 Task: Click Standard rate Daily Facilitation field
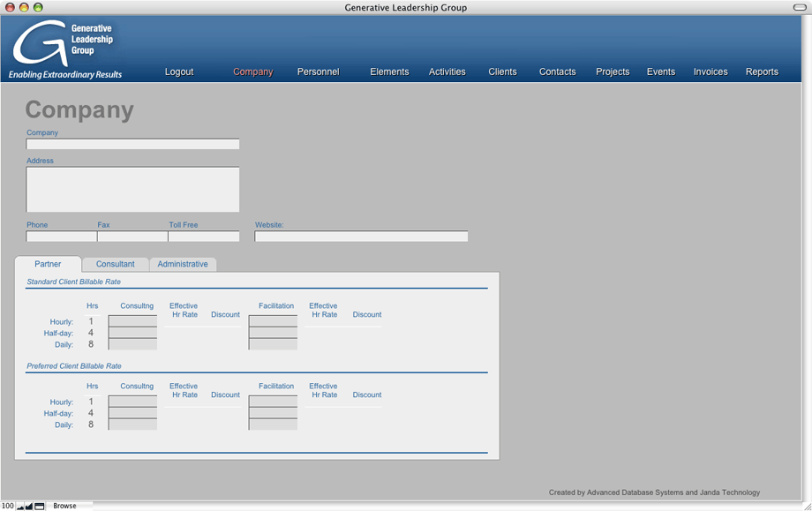click(x=273, y=344)
